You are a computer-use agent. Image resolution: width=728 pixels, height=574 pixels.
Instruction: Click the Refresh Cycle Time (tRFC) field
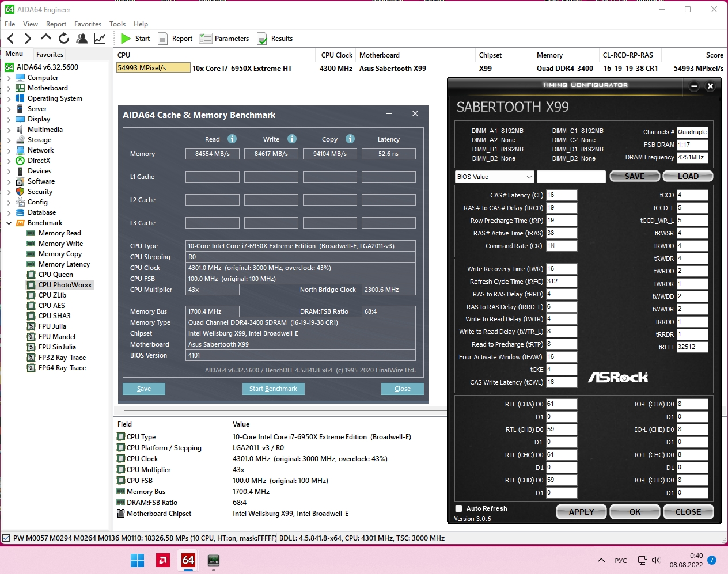(562, 282)
